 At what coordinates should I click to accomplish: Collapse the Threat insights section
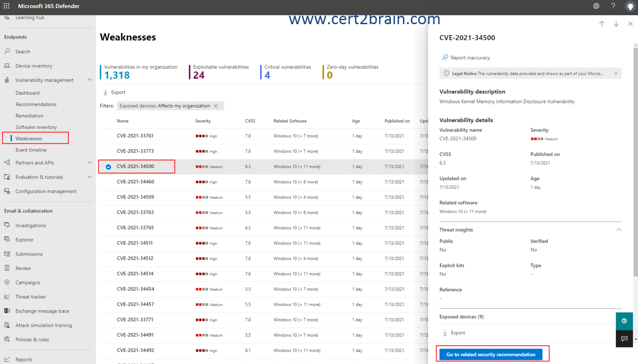pyautogui.click(x=619, y=230)
